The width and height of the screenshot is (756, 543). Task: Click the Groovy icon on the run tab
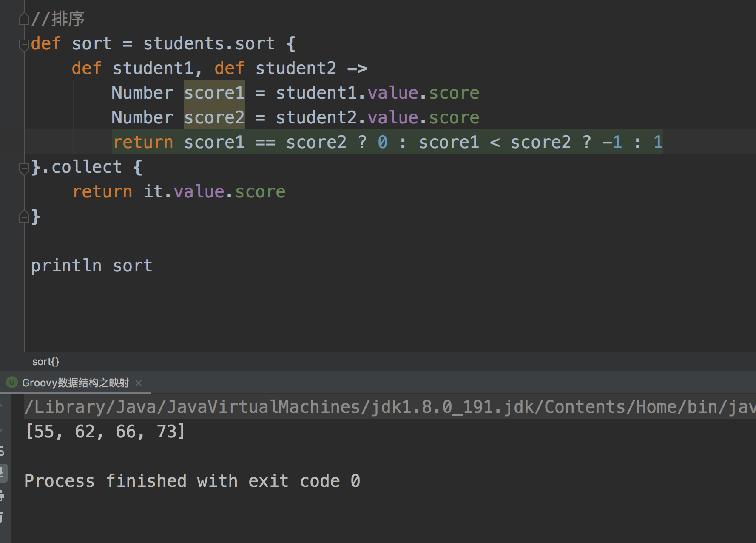tap(12, 383)
